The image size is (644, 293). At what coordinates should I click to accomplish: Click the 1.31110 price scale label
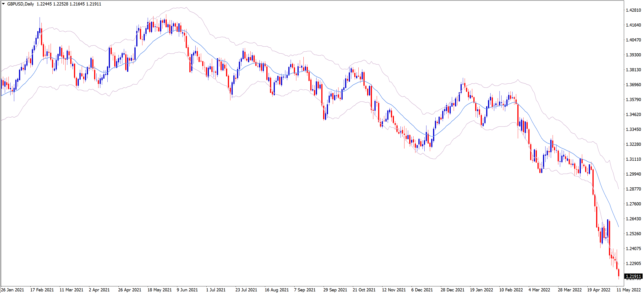[633, 159]
